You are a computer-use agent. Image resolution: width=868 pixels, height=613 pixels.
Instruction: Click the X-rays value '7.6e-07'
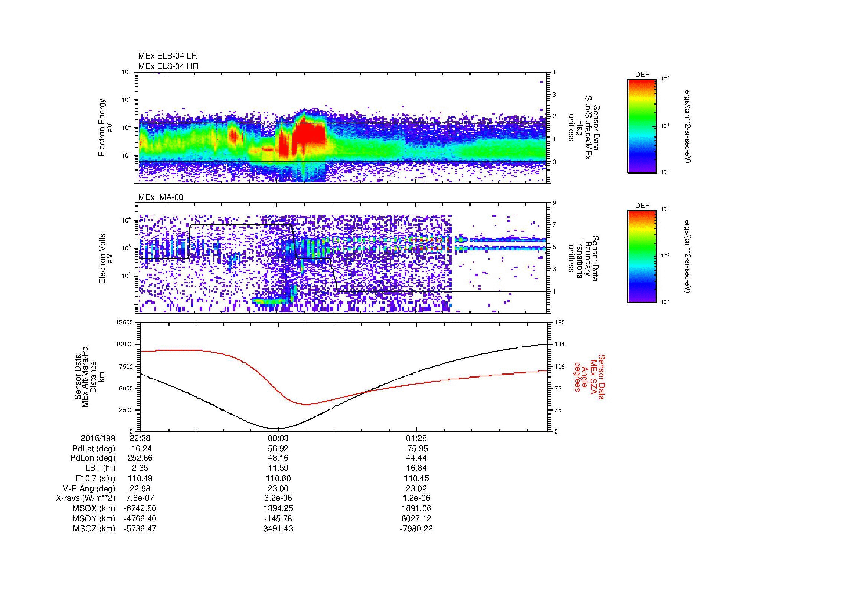tap(140, 498)
